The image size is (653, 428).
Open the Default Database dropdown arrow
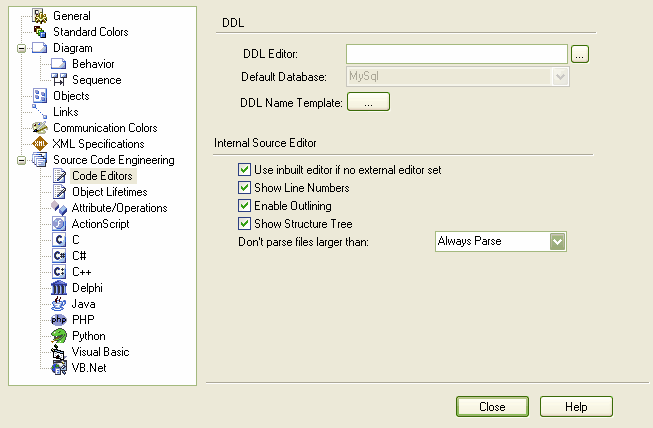560,77
